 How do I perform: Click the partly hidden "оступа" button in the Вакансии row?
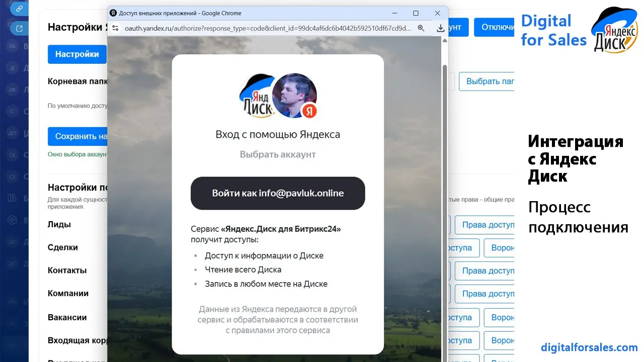pyautogui.click(x=463, y=318)
